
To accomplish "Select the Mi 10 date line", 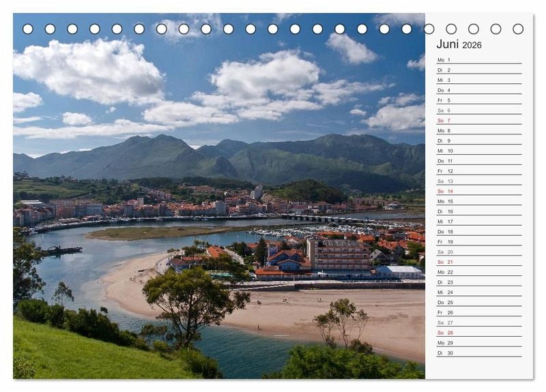I will pos(478,151).
